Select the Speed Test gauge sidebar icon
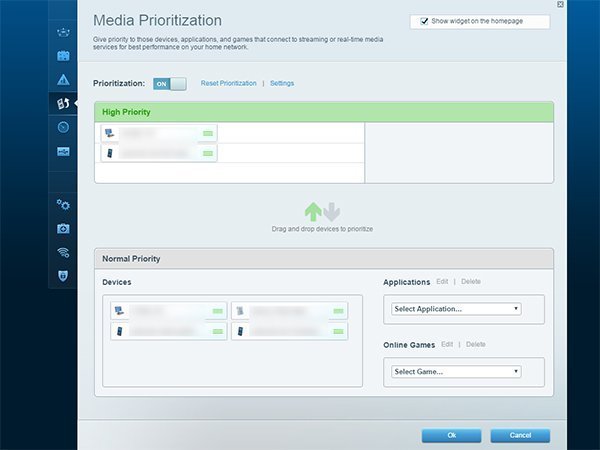The height and width of the screenshot is (450, 600). (x=63, y=127)
